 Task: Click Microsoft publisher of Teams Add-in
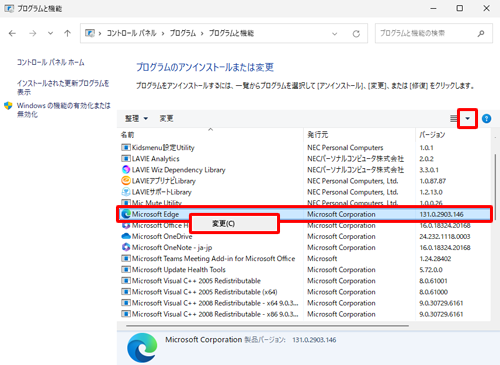(x=322, y=258)
